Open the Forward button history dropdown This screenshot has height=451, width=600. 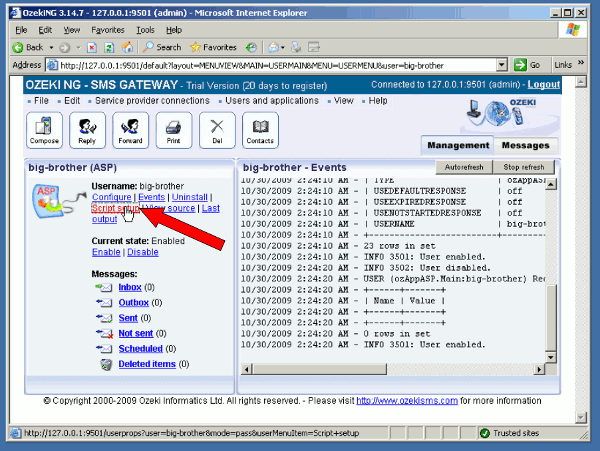[78, 48]
